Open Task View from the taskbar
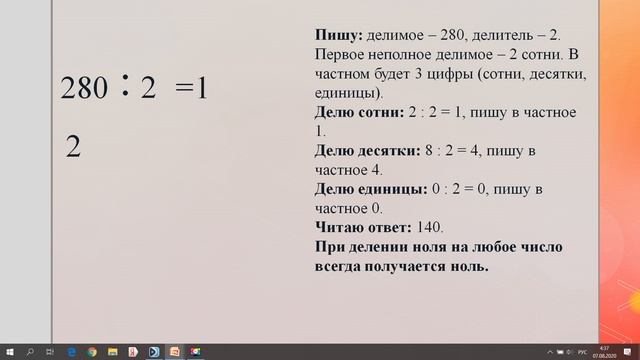The width and height of the screenshot is (640, 360). 50,352
